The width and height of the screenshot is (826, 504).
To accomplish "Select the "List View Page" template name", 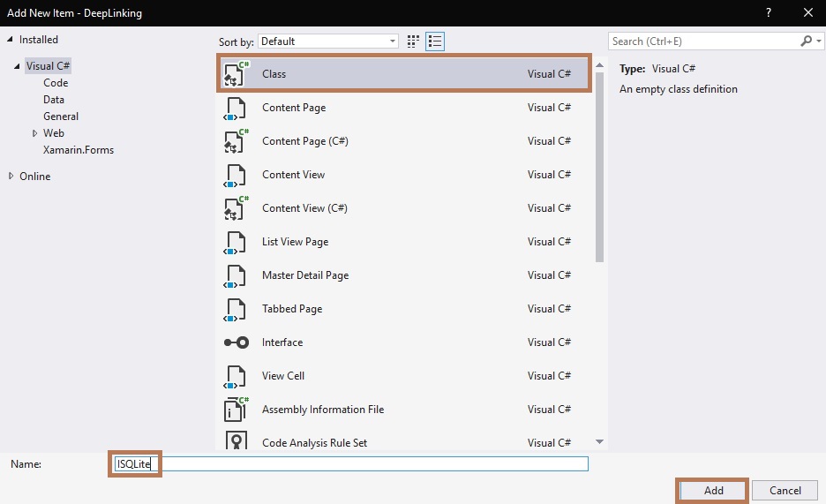I will pyautogui.click(x=295, y=242).
